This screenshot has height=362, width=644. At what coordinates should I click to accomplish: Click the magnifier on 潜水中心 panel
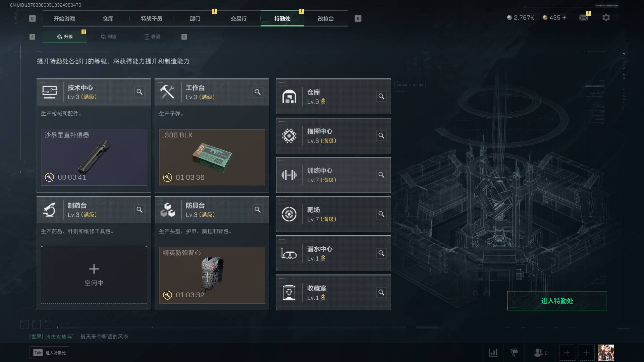(x=381, y=253)
